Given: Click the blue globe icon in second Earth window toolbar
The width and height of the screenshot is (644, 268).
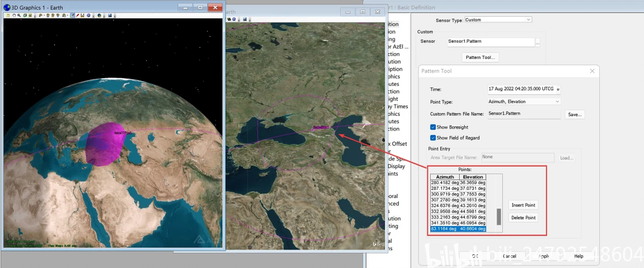Looking at the screenshot, I should pos(234,19).
